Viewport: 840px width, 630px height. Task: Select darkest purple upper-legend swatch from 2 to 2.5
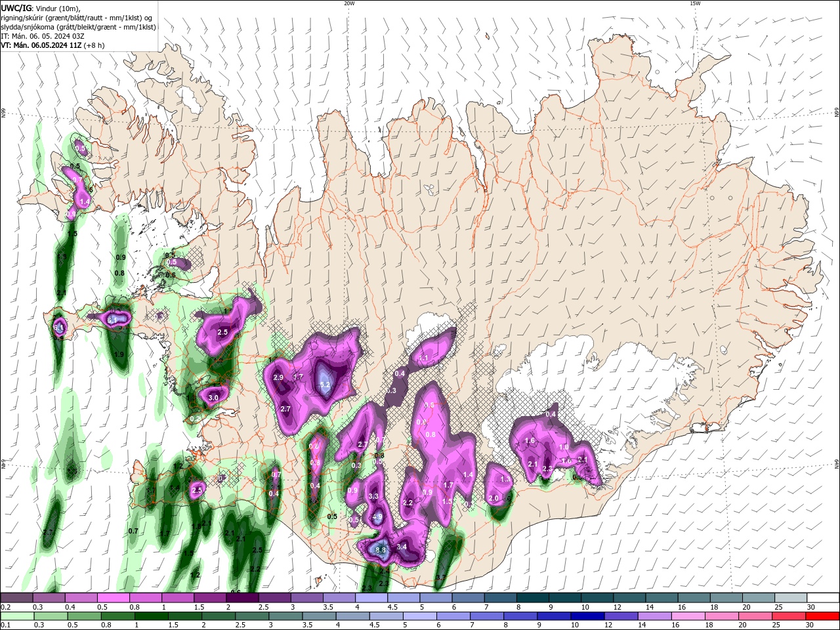tap(242, 598)
